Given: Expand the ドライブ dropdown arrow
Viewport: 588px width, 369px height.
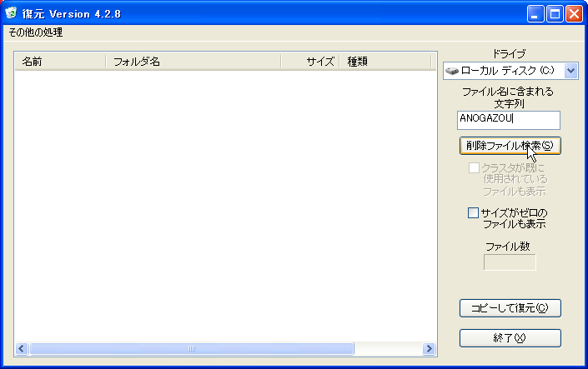Looking at the screenshot, I should click(x=570, y=71).
